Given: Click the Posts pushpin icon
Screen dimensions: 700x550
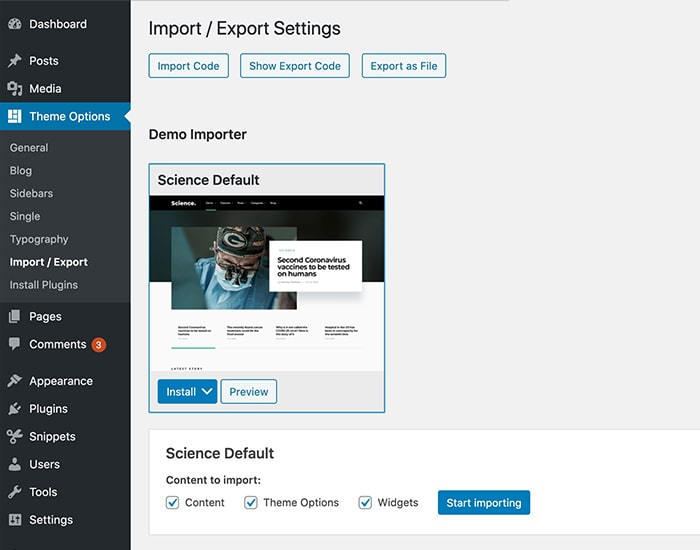Looking at the screenshot, I should (15, 61).
